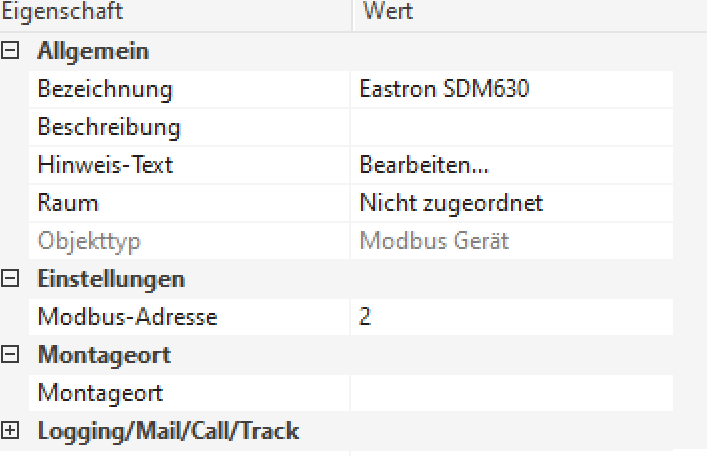Screen dimensions: 707x456
Task: Click the Wert column header
Action: tap(389, 13)
